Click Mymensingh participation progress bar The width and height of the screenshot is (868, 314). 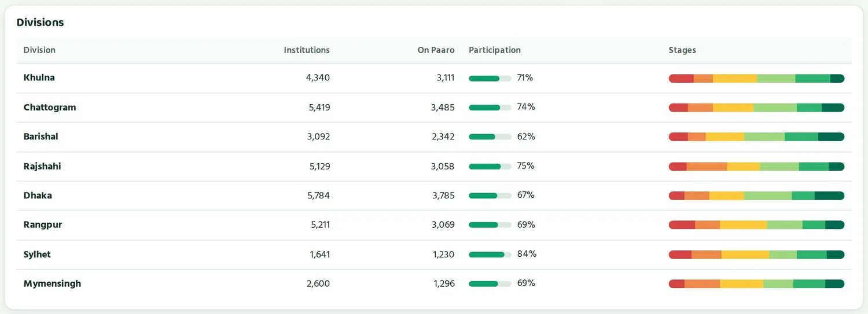pyautogui.click(x=490, y=284)
